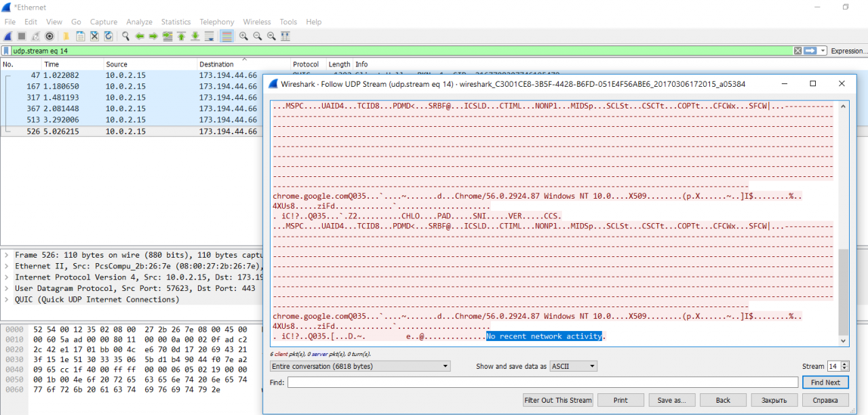Open the display filter bookmark icon
868x415 pixels.
[6, 51]
